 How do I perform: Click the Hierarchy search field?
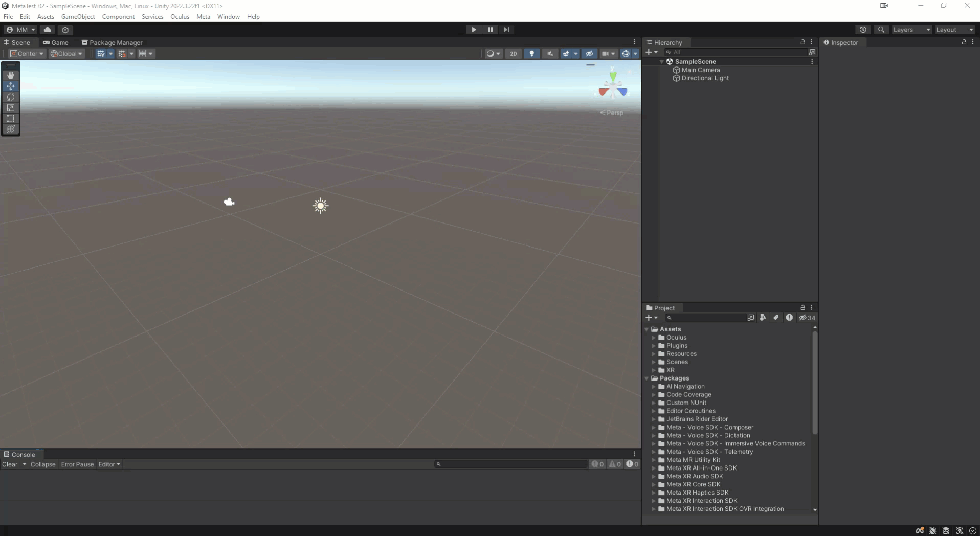pos(737,52)
